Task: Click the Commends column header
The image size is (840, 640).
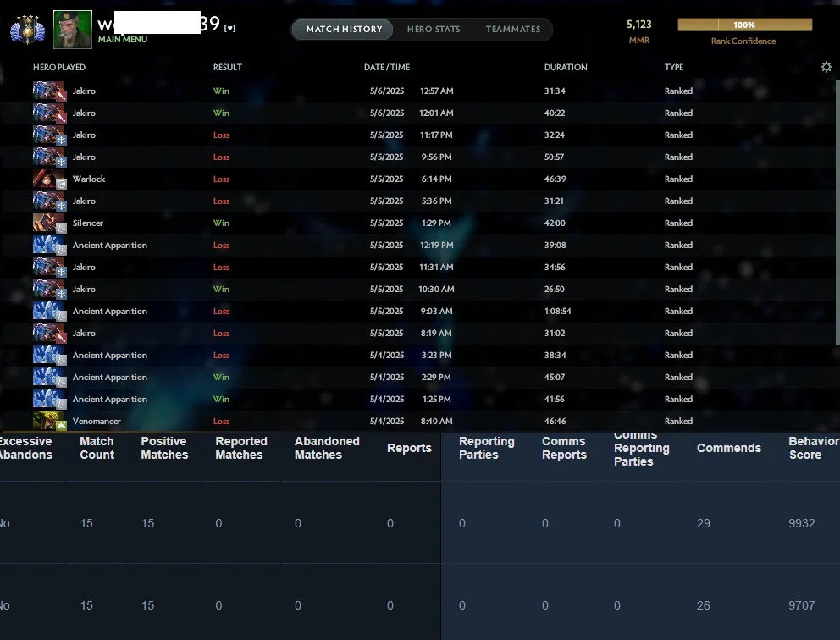Action: coord(728,448)
